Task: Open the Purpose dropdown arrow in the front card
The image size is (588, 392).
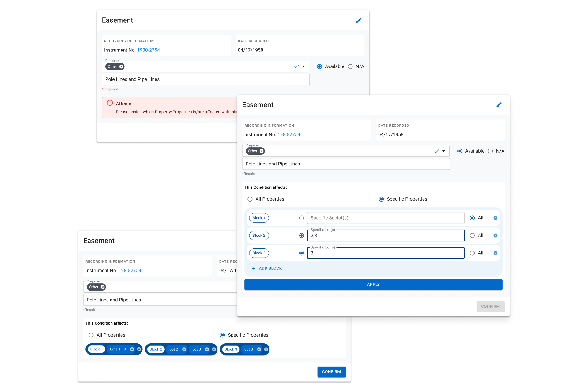Action: (444, 151)
